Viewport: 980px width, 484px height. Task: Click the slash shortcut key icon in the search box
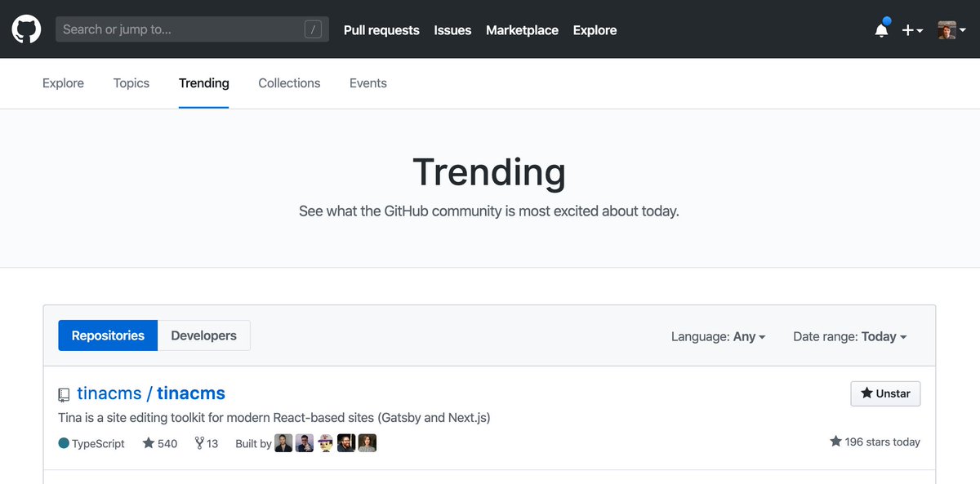(313, 29)
